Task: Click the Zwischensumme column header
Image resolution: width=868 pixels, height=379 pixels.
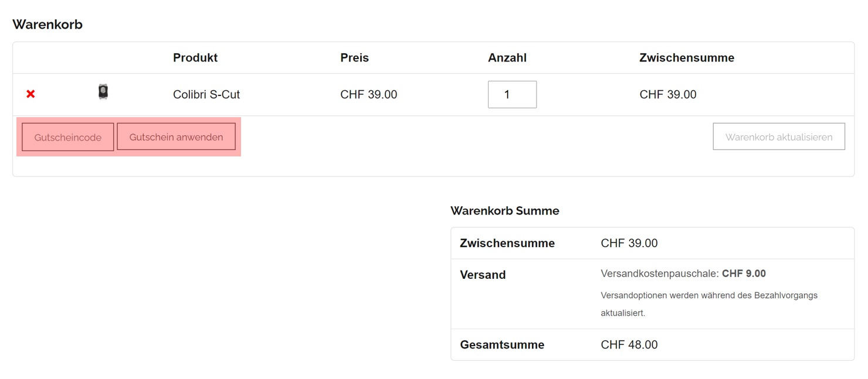Action: pyautogui.click(x=687, y=57)
